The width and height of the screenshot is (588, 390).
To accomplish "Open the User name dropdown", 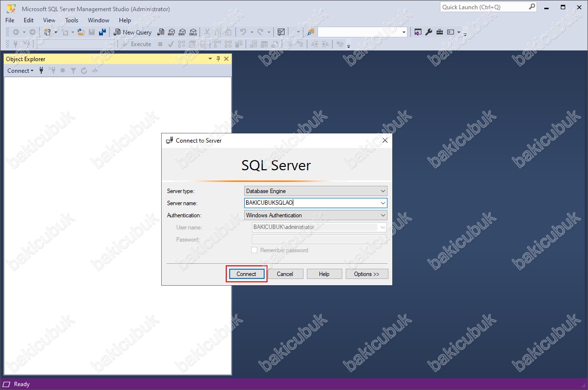I will [x=383, y=227].
